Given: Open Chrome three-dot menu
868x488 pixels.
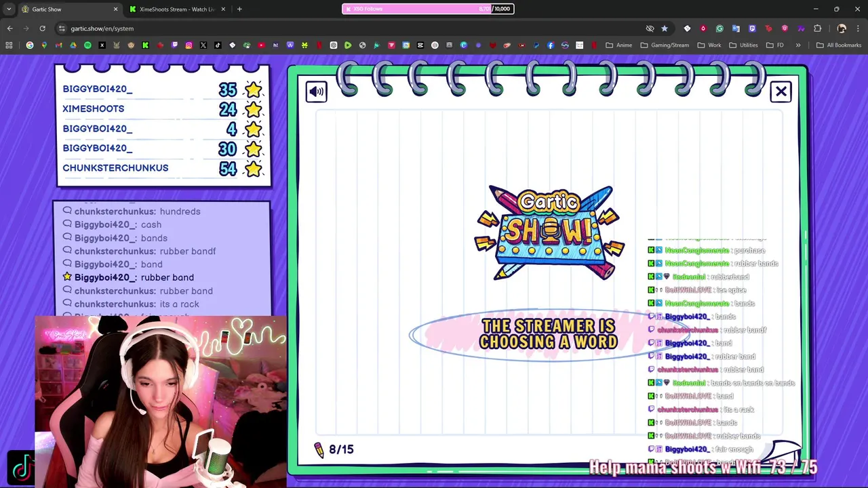Looking at the screenshot, I should click(858, 28).
